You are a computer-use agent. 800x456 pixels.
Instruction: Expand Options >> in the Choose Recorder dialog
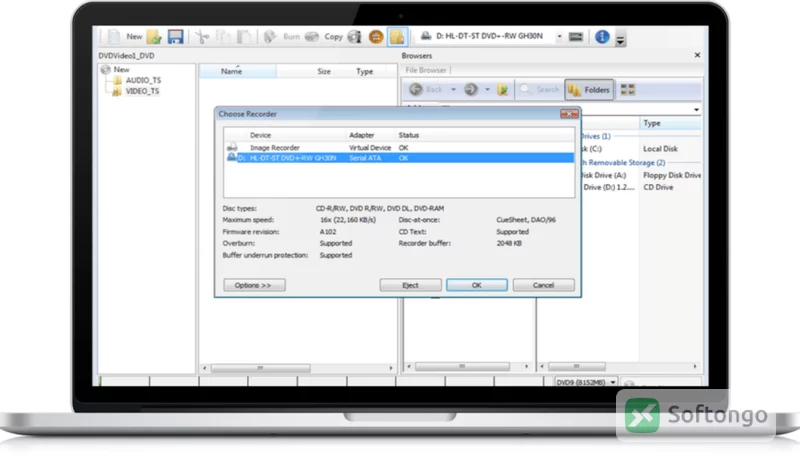(254, 285)
